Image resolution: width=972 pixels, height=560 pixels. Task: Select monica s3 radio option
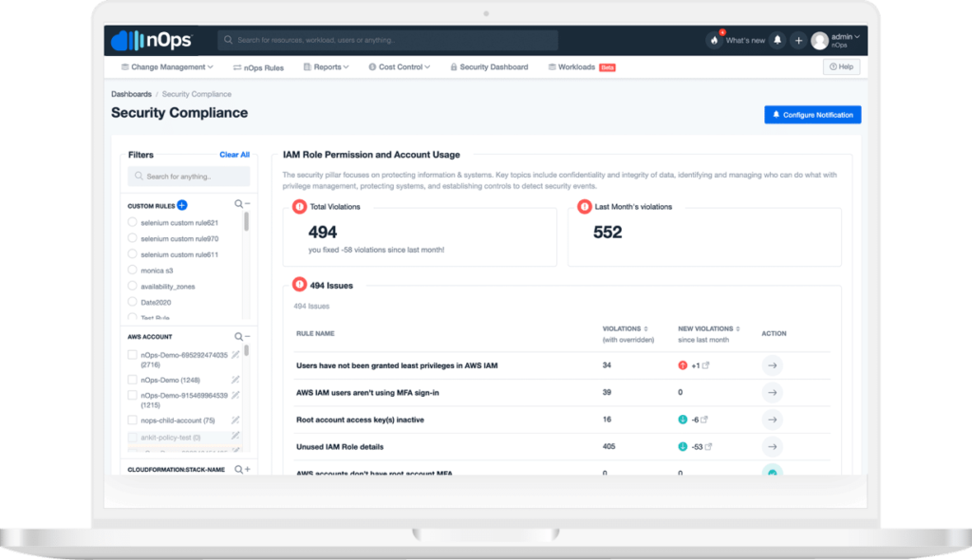pyautogui.click(x=132, y=270)
